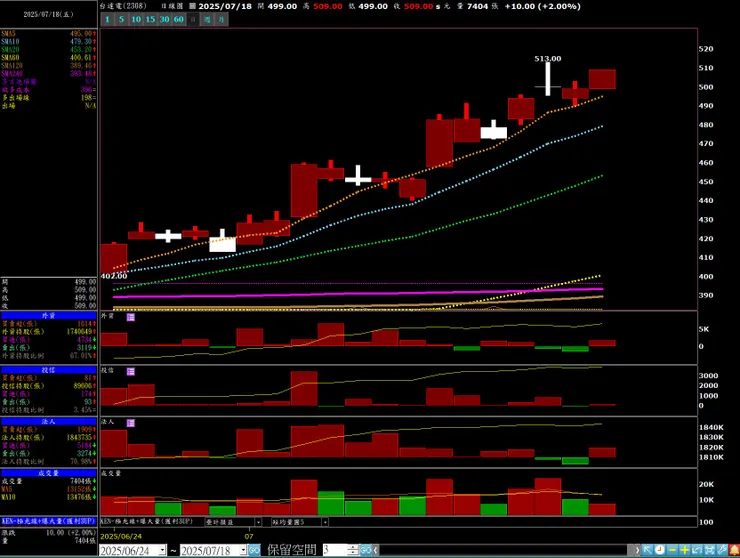
Task: Click the small square icon beside 2025/07/18 header date
Action: pos(193,6)
